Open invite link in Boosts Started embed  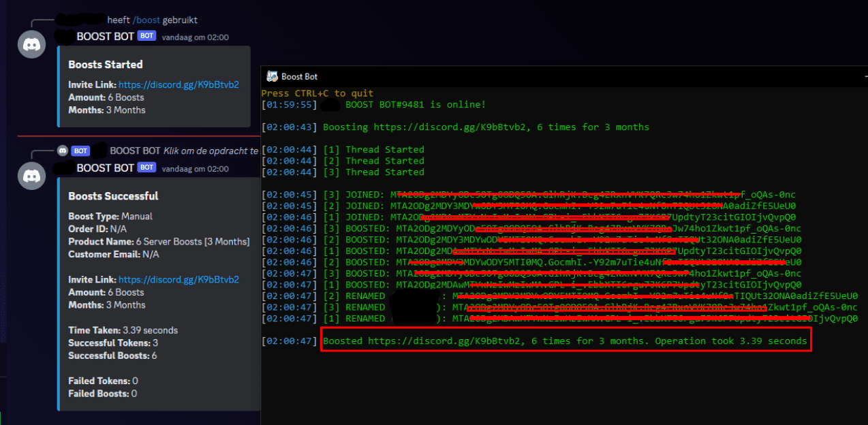179,84
